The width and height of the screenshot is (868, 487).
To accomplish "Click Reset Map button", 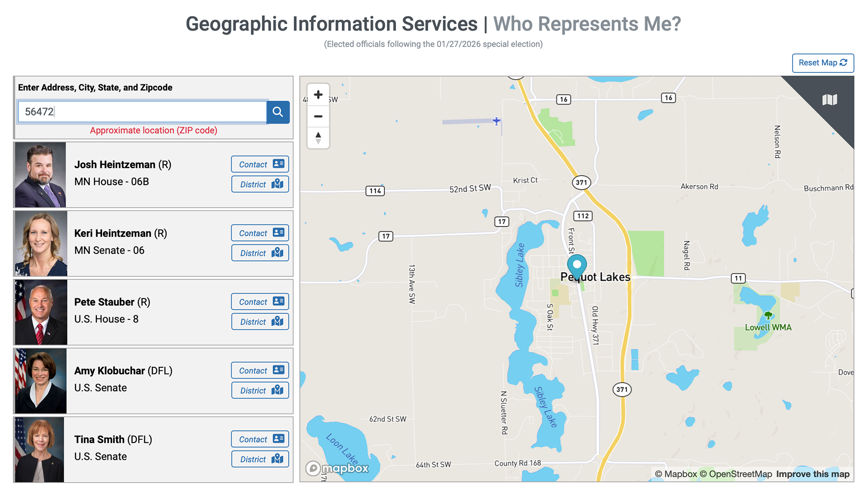I will coord(822,63).
